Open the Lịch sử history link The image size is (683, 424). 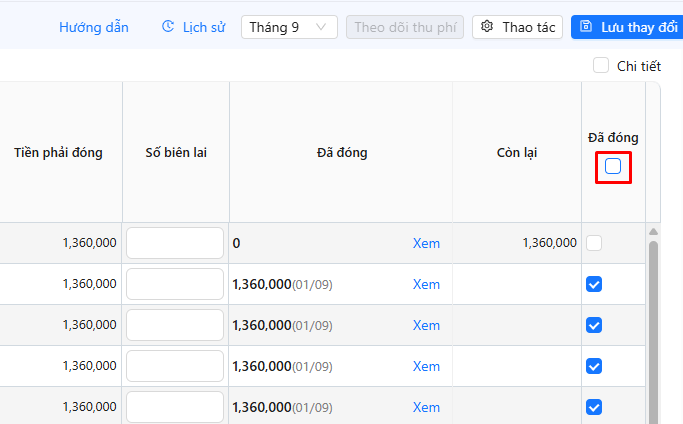204,27
